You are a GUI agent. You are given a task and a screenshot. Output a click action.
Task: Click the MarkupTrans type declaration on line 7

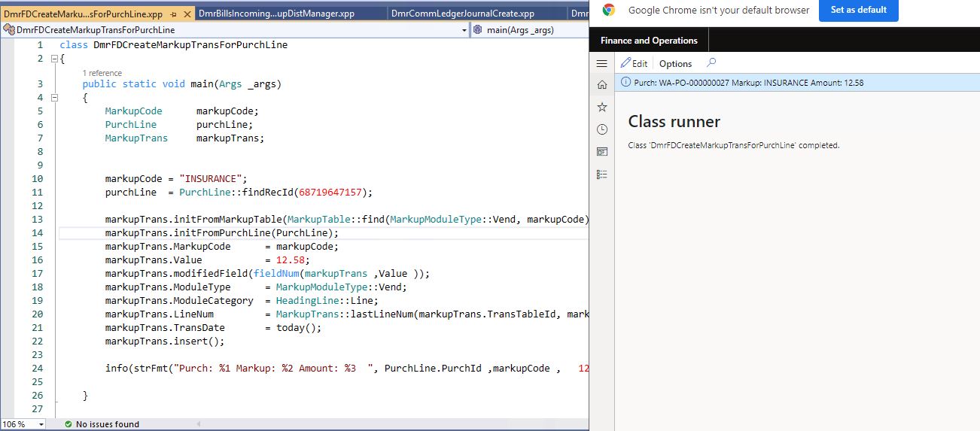point(136,138)
